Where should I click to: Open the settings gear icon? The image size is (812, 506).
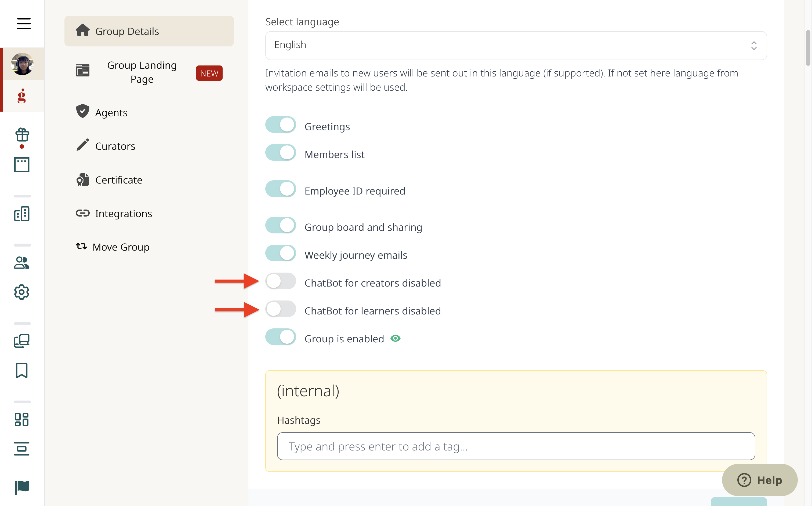click(x=22, y=292)
